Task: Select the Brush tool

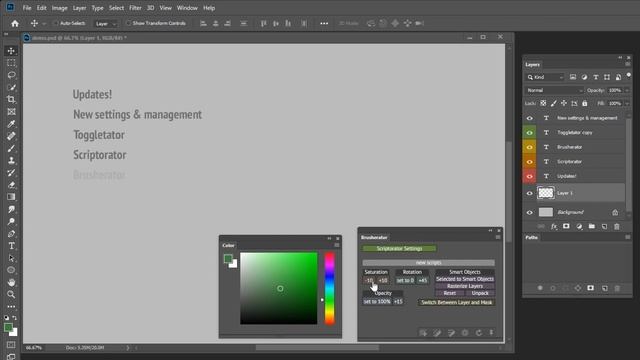Action: [11, 148]
